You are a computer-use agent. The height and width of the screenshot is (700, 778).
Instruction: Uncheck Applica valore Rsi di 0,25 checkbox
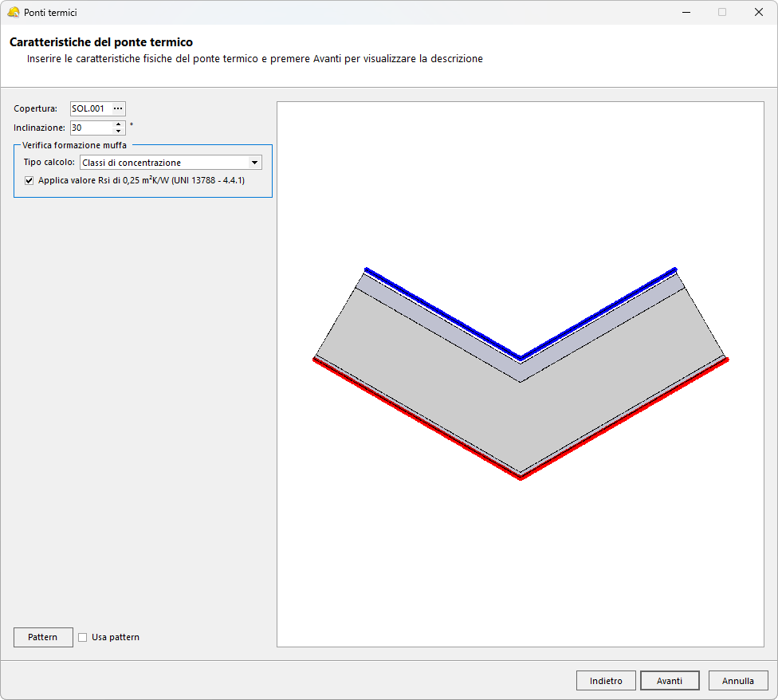(x=29, y=181)
